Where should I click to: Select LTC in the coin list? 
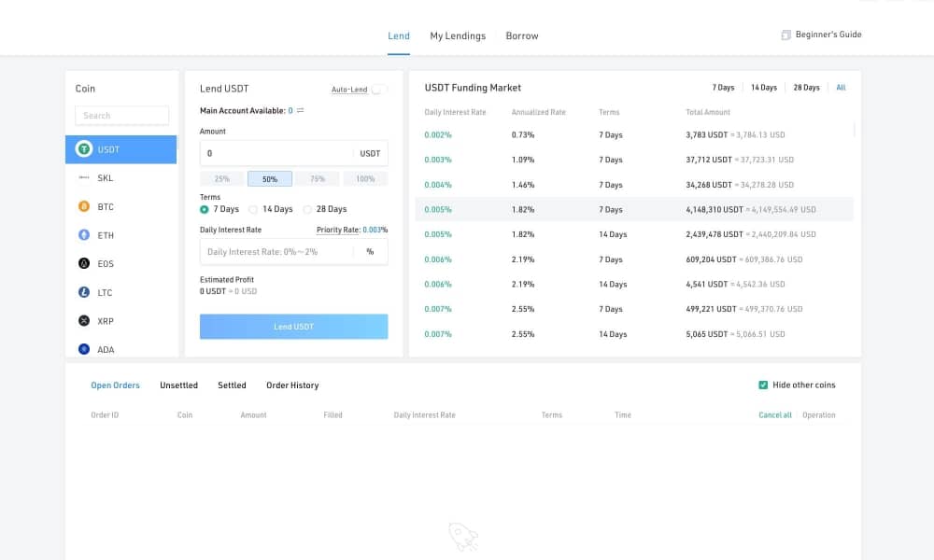(x=120, y=292)
